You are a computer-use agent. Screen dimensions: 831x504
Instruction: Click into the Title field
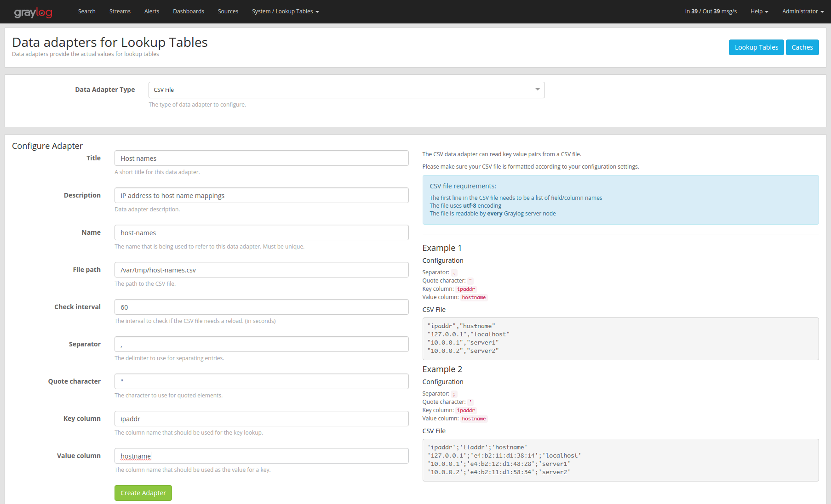pyautogui.click(x=261, y=159)
